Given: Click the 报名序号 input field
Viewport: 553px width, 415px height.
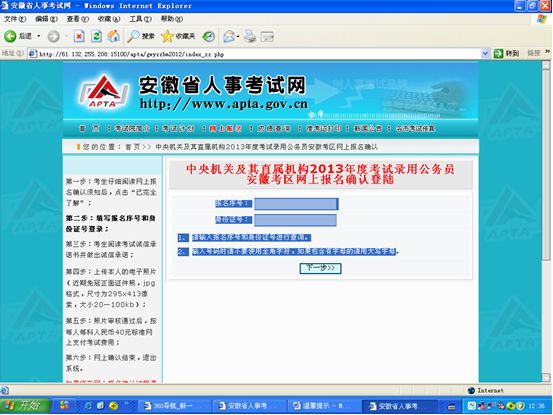Looking at the screenshot, I should click(x=296, y=204).
